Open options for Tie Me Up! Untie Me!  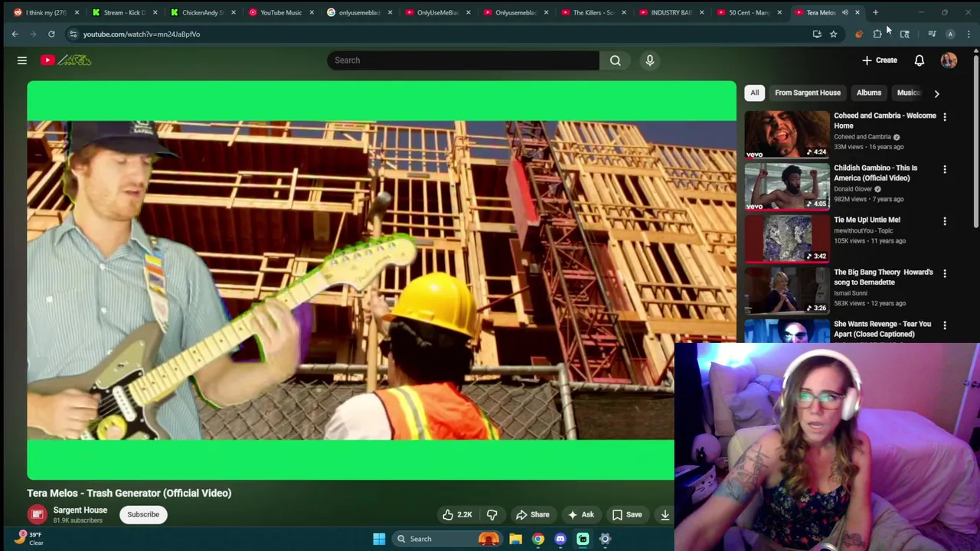[945, 221]
